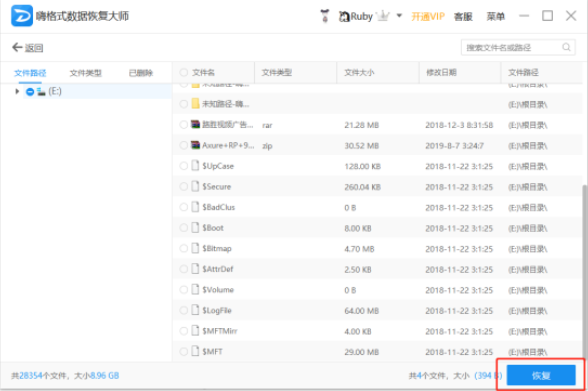This screenshot has width=588, height=391.
Task: Click the crown VIP icon beside Ruby
Action: pyautogui.click(x=383, y=16)
